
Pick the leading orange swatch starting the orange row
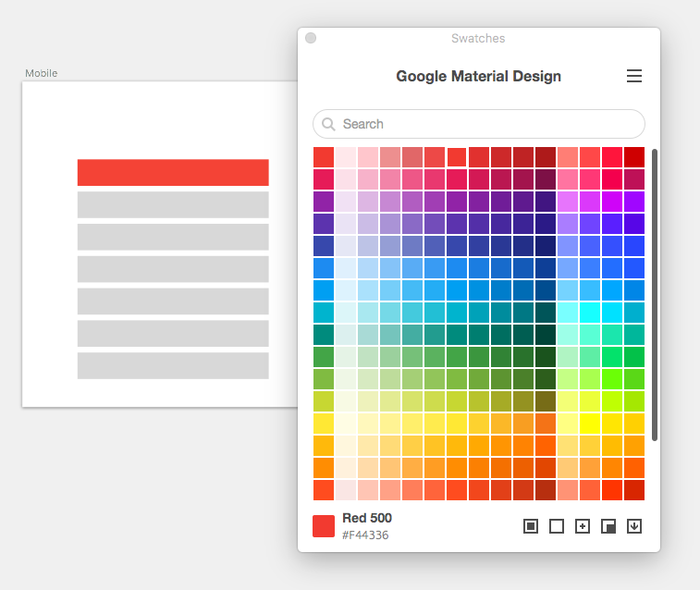324,468
